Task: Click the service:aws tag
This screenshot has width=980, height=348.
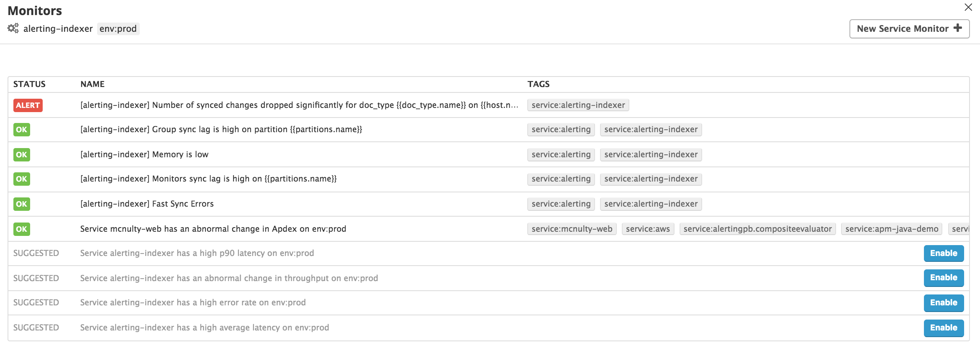Action: pyautogui.click(x=648, y=229)
